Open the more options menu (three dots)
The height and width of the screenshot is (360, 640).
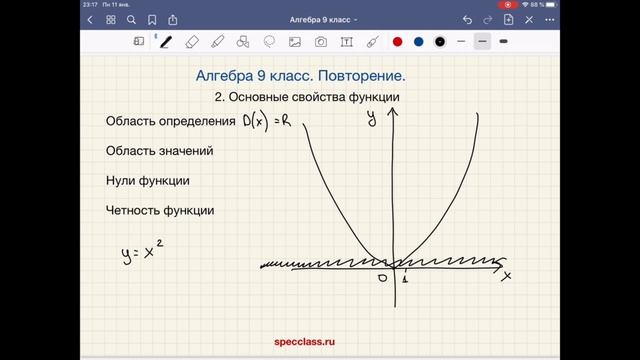[550, 20]
